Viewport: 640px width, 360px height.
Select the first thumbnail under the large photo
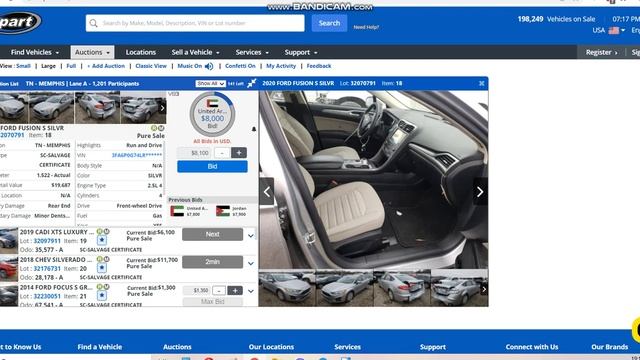point(287,288)
